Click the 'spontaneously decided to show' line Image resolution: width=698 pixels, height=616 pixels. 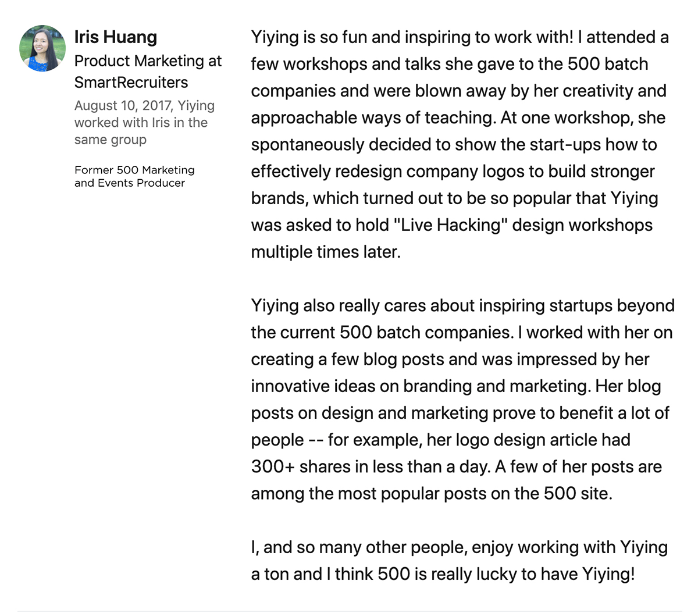point(454,144)
